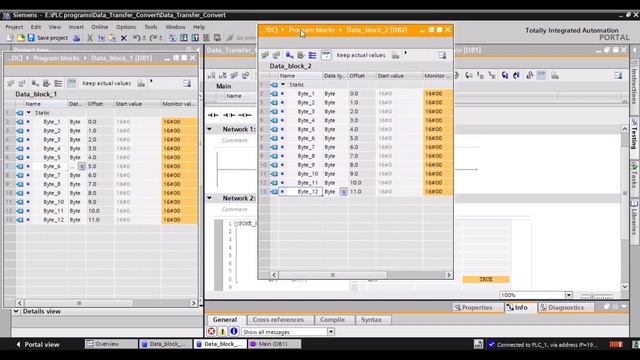Click Keep actual values in Data_block_1
This screenshot has height=360, width=640.
point(107,83)
